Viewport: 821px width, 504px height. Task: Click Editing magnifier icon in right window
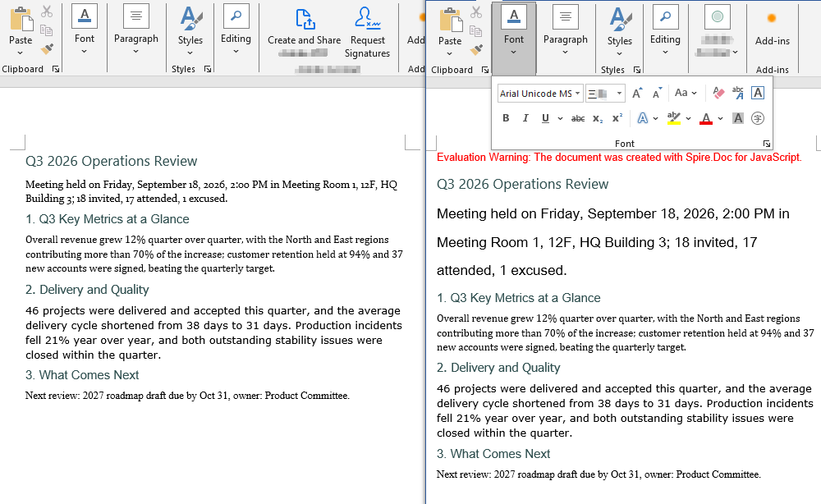tap(666, 16)
